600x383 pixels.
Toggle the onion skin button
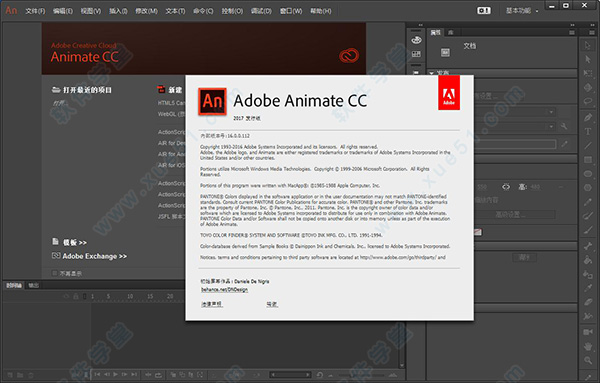point(173,375)
